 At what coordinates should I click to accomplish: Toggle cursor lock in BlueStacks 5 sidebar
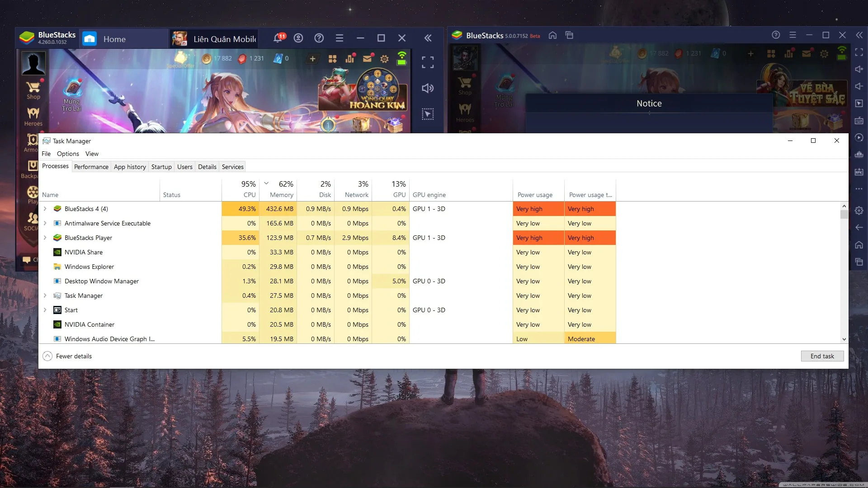[859, 103]
